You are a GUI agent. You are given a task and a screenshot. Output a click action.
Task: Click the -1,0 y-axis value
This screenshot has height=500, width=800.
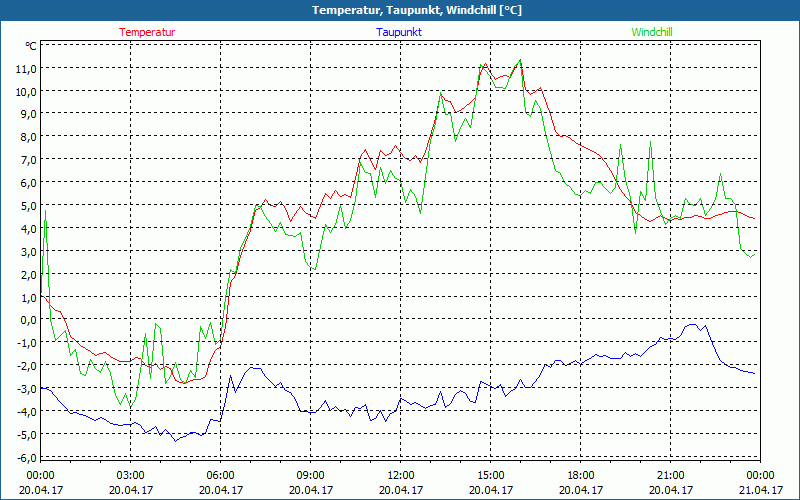pyautogui.click(x=27, y=342)
